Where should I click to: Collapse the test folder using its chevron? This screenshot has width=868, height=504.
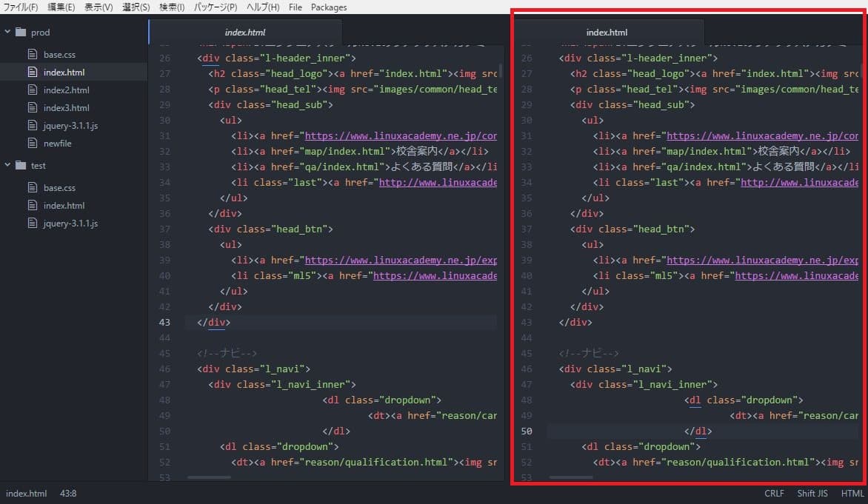[x=7, y=166]
